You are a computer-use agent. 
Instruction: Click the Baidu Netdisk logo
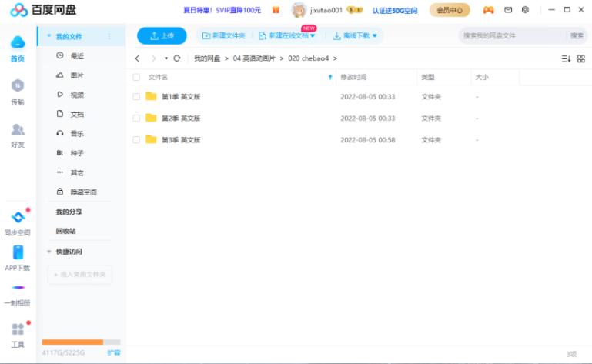(43, 10)
